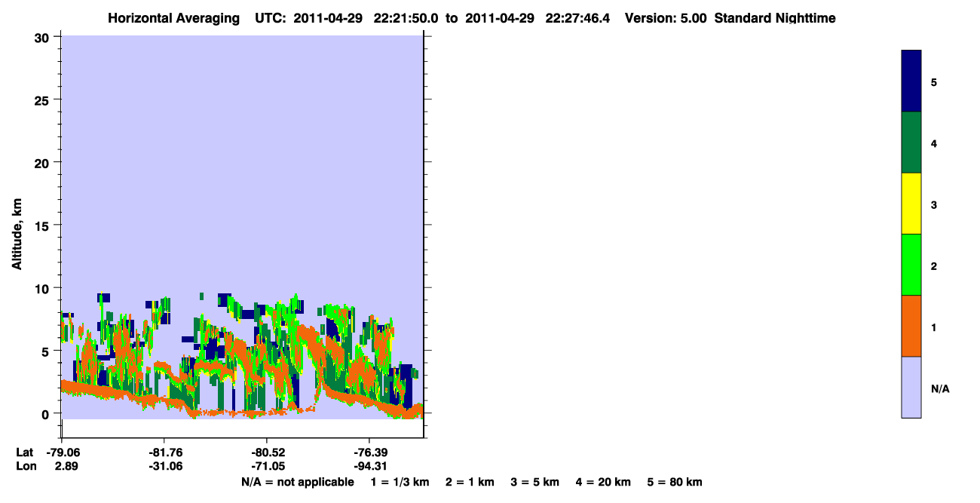Click the altitude tick label '15'

[x=44, y=225]
